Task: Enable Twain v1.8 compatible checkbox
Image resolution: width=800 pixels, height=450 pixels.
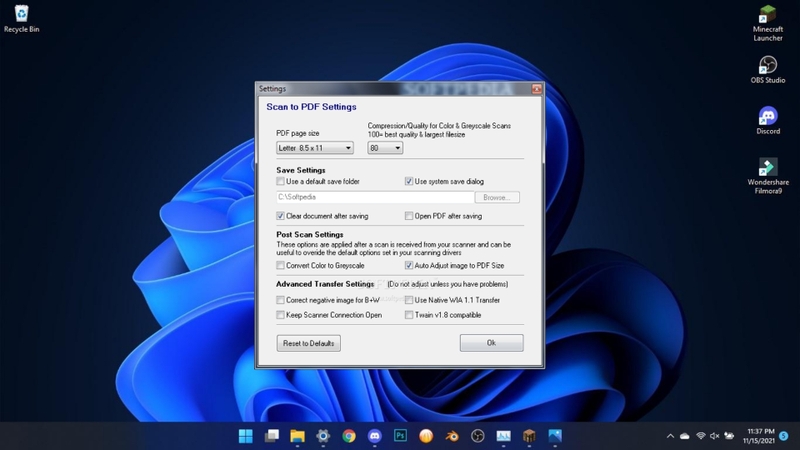Action: click(409, 315)
